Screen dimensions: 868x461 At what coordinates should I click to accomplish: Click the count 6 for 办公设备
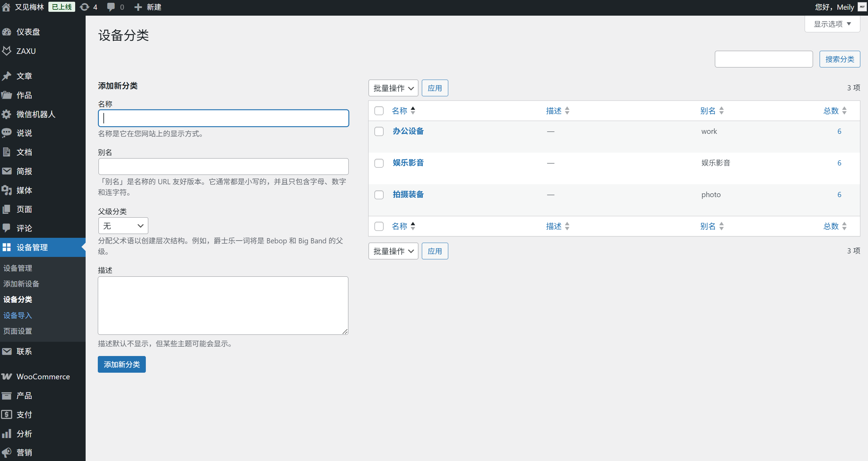click(839, 131)
